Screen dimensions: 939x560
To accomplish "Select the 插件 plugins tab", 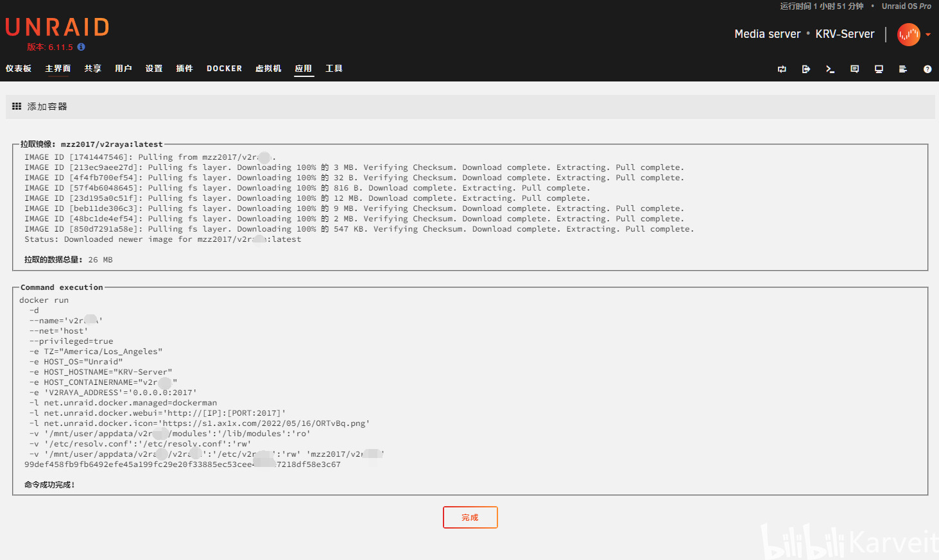I will click(184, 69).
